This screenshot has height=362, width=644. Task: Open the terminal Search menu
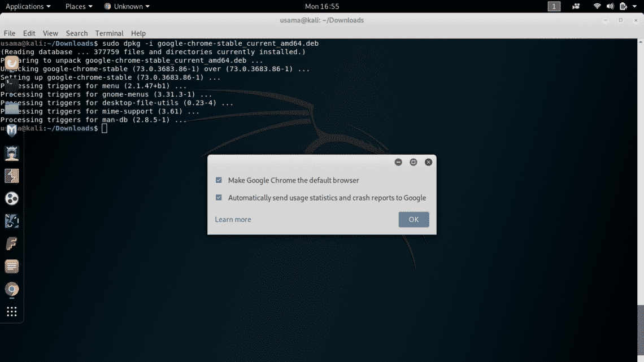(x=76, y=33)
